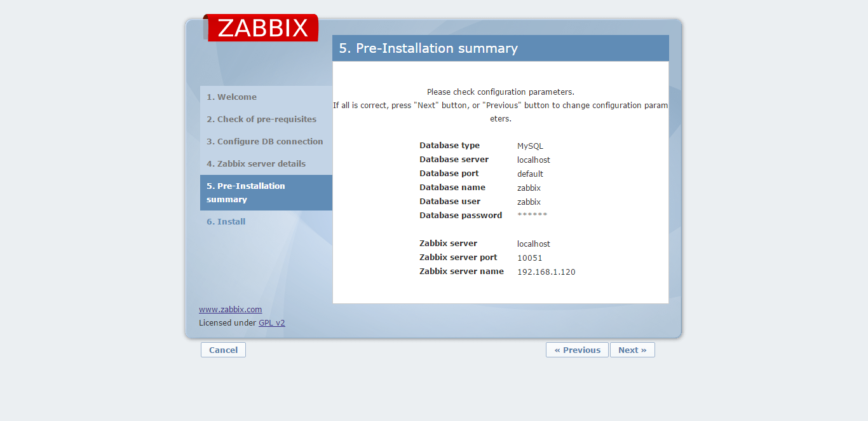Click the 'Pre-Installation summary' page heading
This screenshot has height=421, width=868.
428,48
